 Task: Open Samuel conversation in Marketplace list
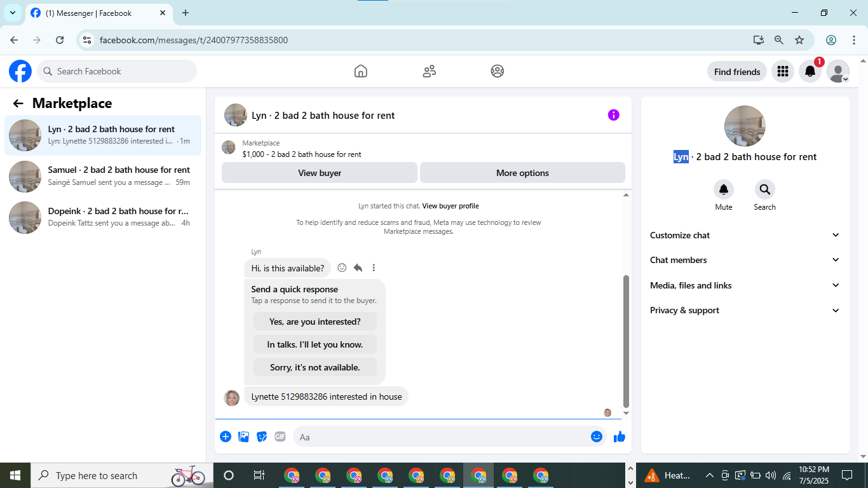pos(103,176)
